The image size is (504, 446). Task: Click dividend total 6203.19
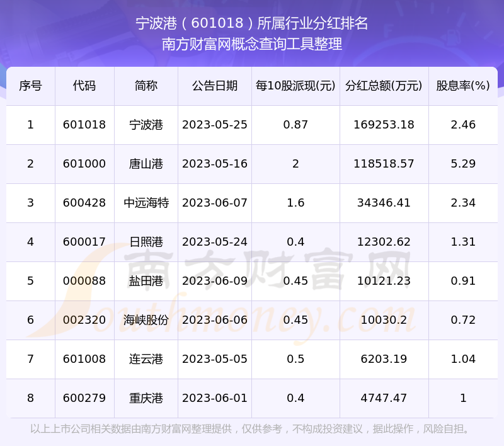click(384, 359)
